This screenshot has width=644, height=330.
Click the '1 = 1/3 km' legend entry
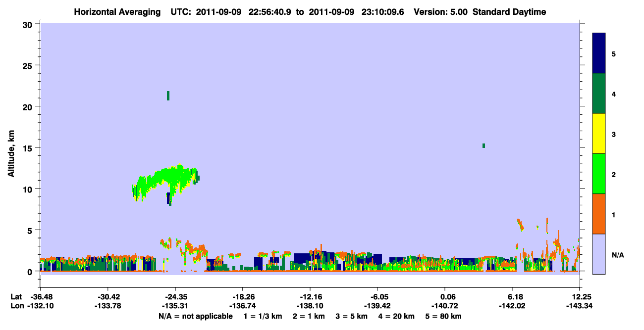tap(263, 316)
